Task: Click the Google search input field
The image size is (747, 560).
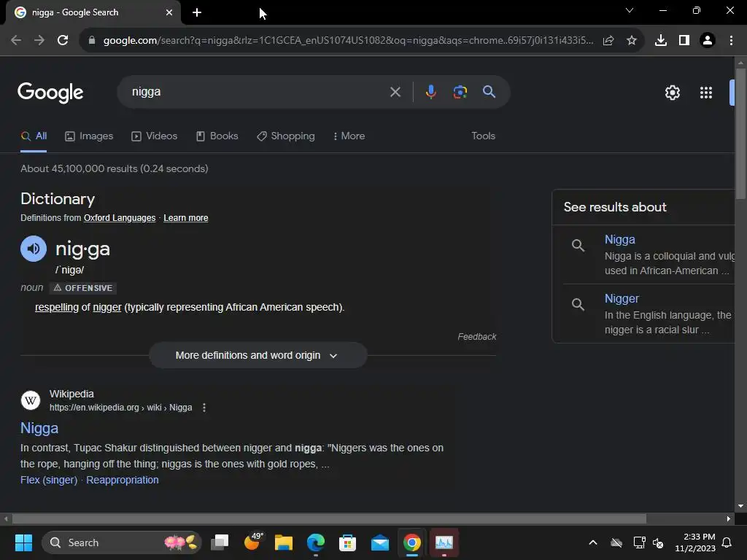Action: pos(258,92)
